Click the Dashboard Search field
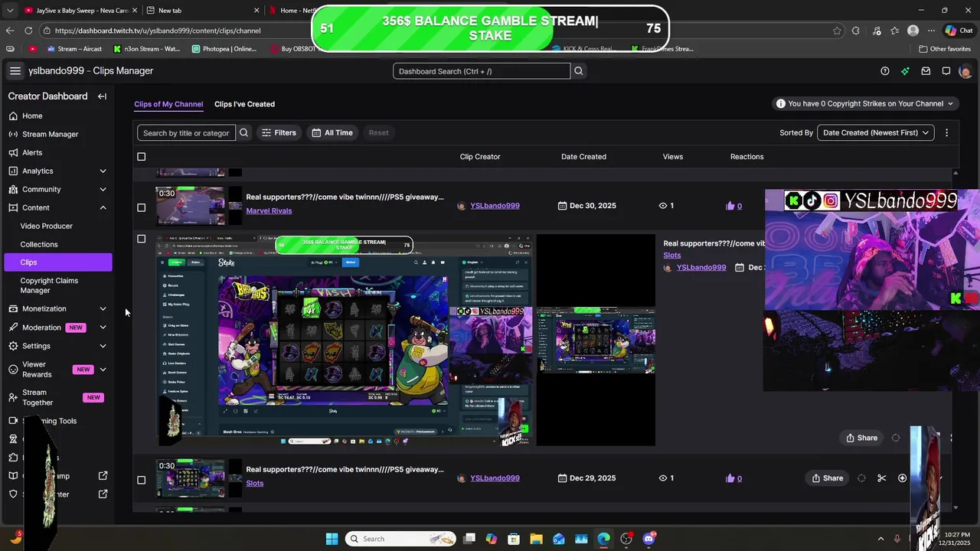Viewport: 980px width, 551px height. 482,71
